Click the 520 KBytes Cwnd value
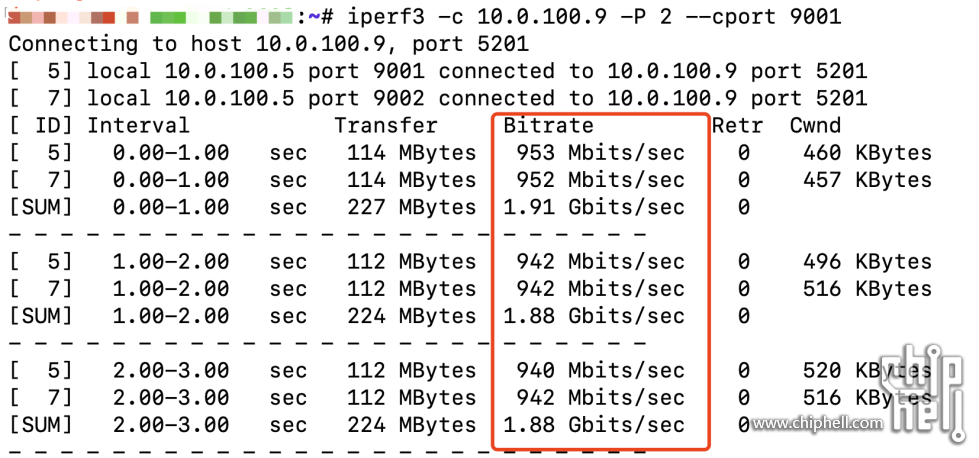 [867, 370]
